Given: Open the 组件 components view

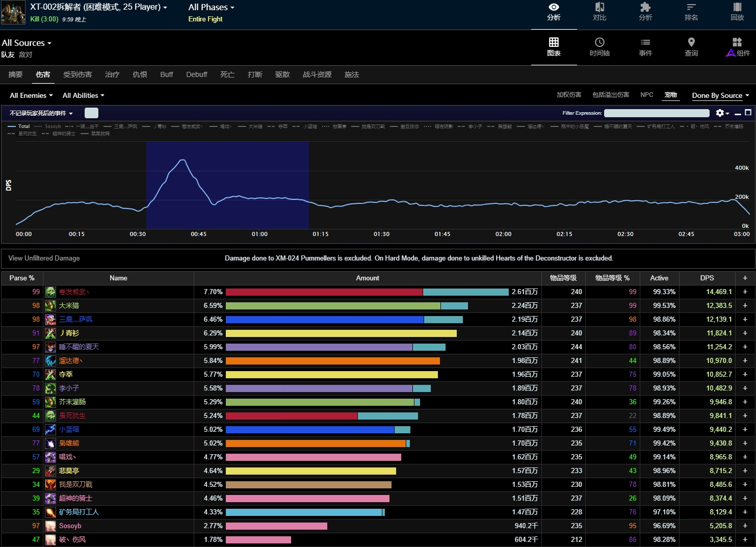Looking at the screenshot, I should [x=738, y=47].
